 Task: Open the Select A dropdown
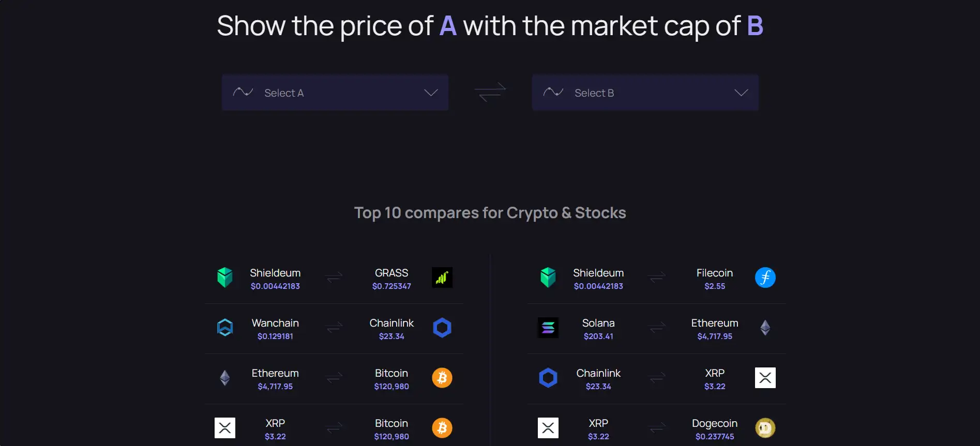click(335, 93)
